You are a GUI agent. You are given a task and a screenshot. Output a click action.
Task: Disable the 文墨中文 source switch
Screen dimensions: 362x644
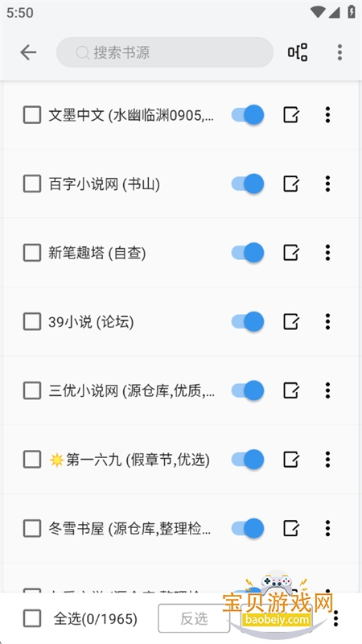pyautogui.click(x=248, y=114)
